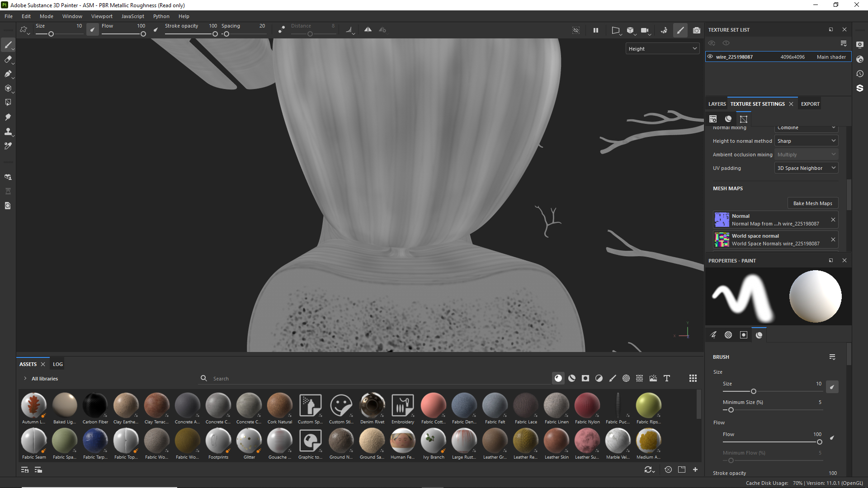The width and height of the screenshot is (868, 488).
Task: Select the Clone tool
Action: 8,131
